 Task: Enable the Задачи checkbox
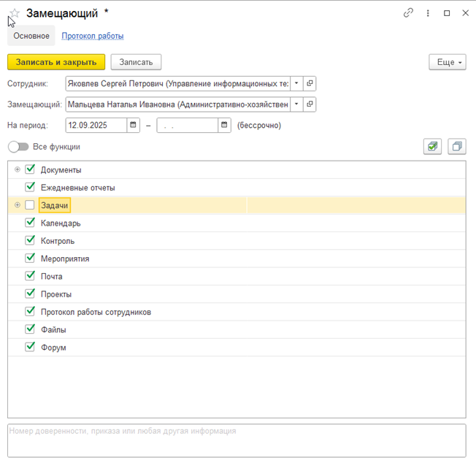pyautogui.click(x=30, y=206)
